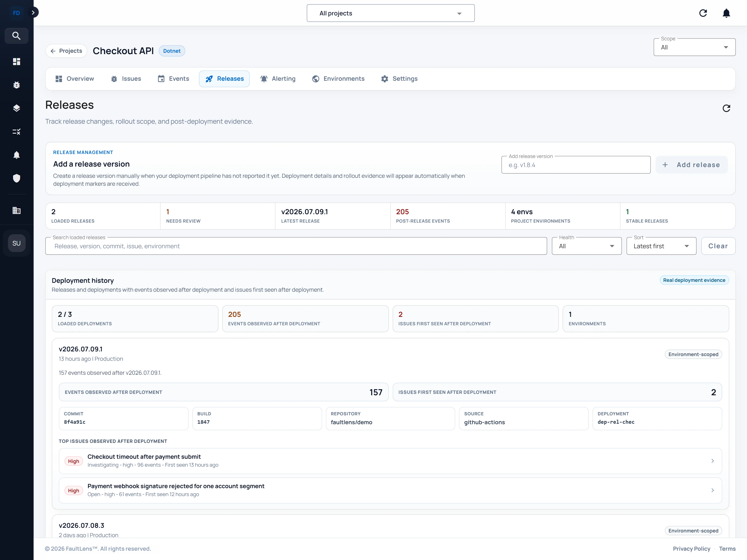Viewport: 747px width, 560px height.
Task: Click the FD logo in sidebar
Action: (16, 13)
